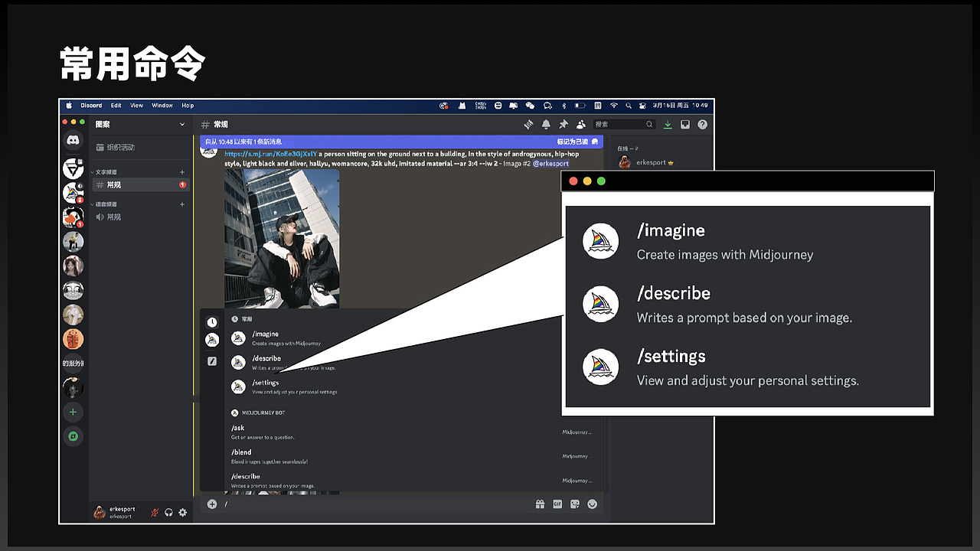Open the gift Nitro icon
Image resolution: width=980 pixels, height=551 pixels.
coord(540,504)
